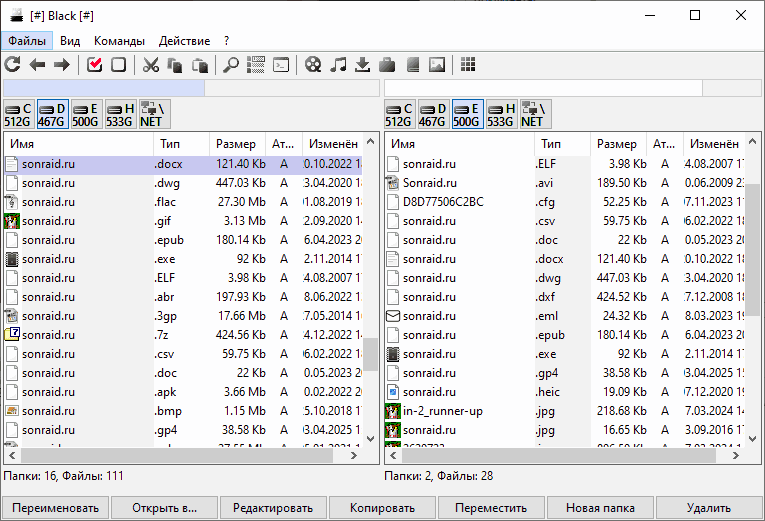Switch left panel to active drive D

tap(53, 115)
